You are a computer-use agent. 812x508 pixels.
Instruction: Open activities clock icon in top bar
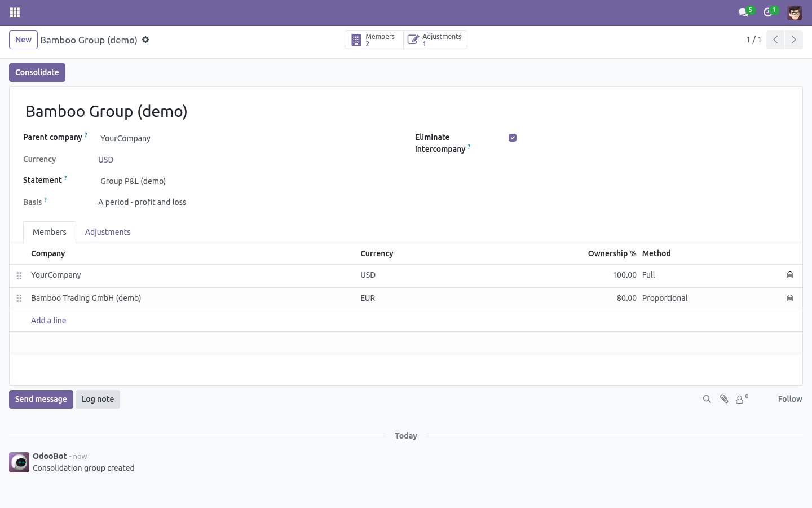tap(767, 12)
